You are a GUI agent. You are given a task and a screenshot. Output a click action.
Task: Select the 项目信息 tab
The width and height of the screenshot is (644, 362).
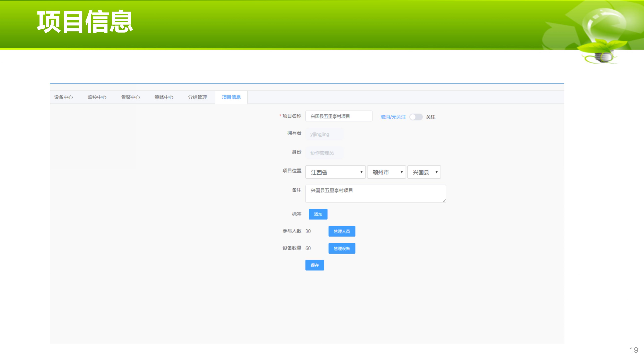(231, 97)
